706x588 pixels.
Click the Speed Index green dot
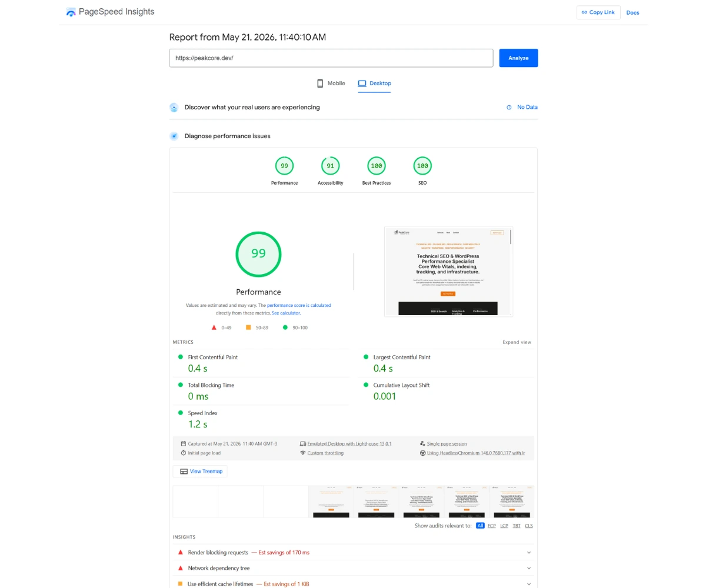point(180,413)
